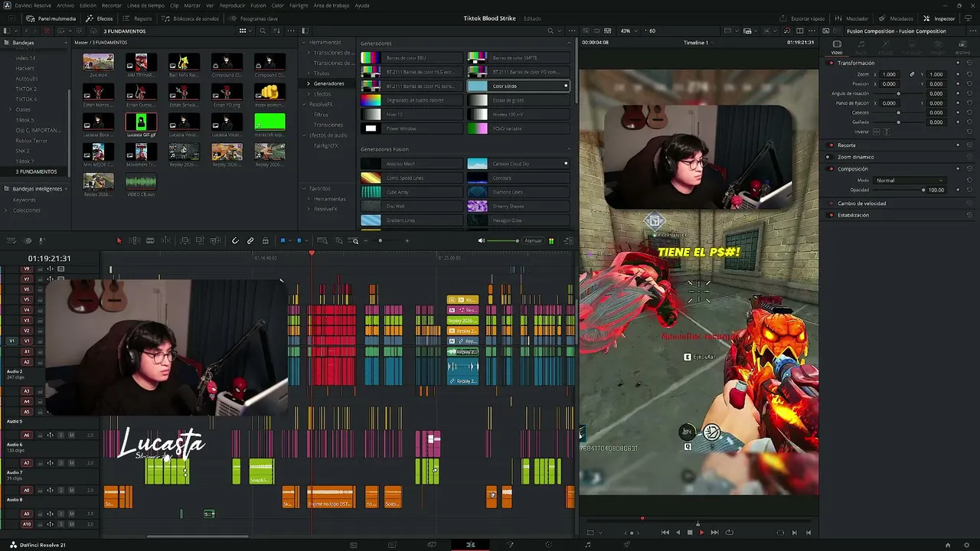Click the play button in viewer
This screenshot has height=551, width=980.
[x=701, y=533]
